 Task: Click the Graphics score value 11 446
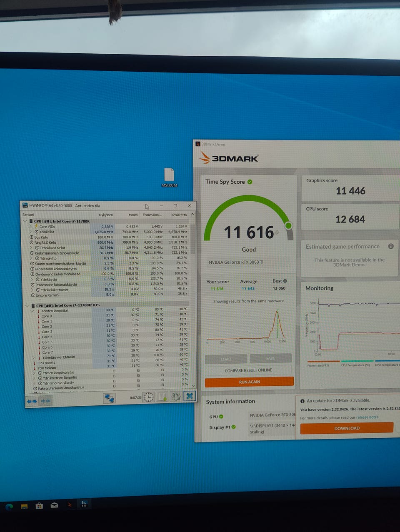point(350,191)
